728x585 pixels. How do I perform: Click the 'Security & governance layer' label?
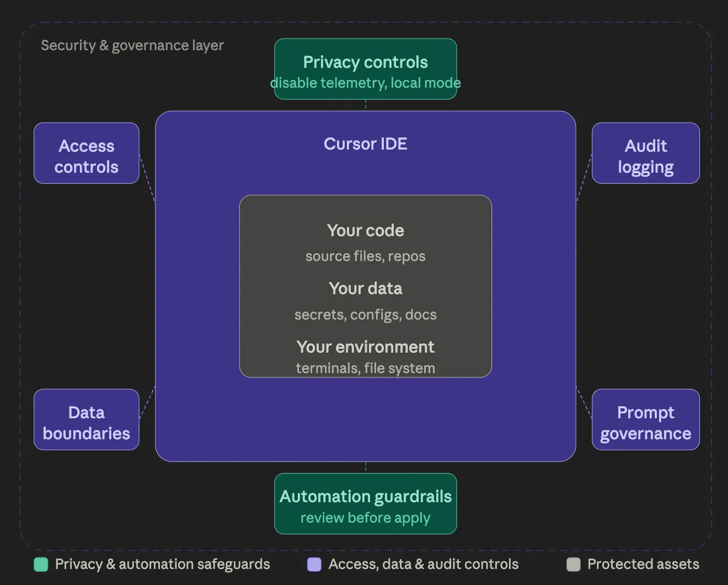132,46
